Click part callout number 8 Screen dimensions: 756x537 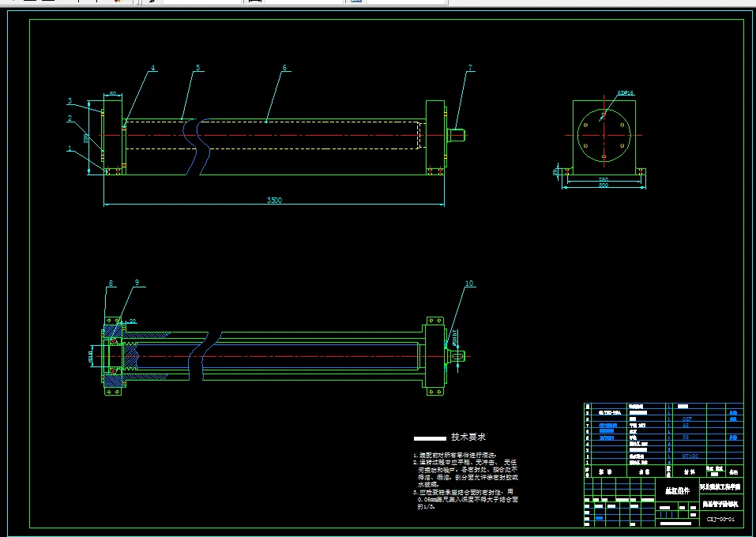click(111, 284)
